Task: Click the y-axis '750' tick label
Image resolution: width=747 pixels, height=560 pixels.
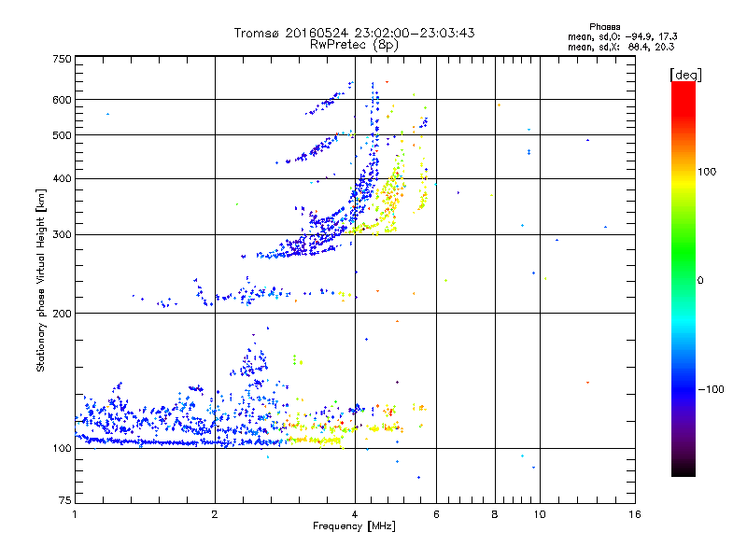Action: (62, 59)
